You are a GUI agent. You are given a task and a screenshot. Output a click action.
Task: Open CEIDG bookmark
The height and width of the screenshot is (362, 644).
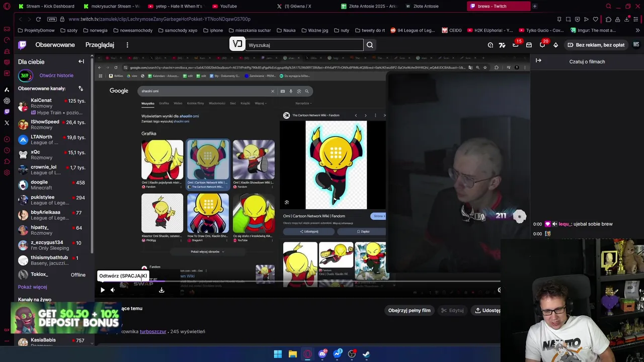pyautogui.click(x=452, y=30)
